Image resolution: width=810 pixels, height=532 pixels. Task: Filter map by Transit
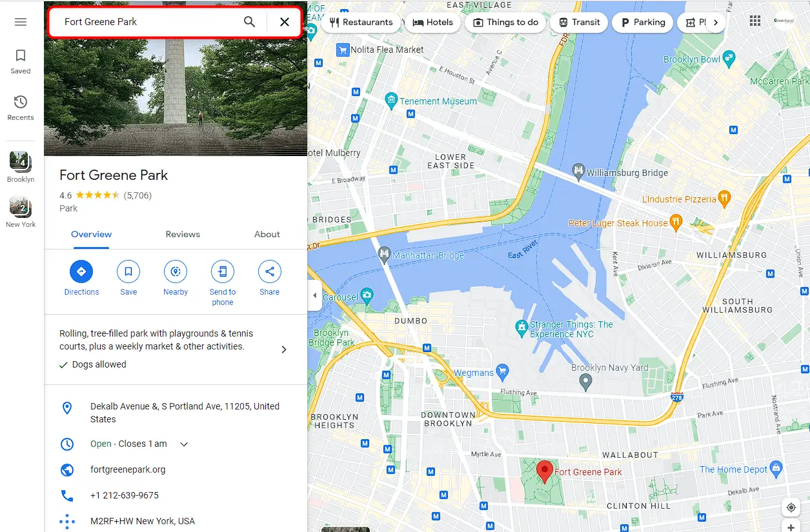(580, 22)
